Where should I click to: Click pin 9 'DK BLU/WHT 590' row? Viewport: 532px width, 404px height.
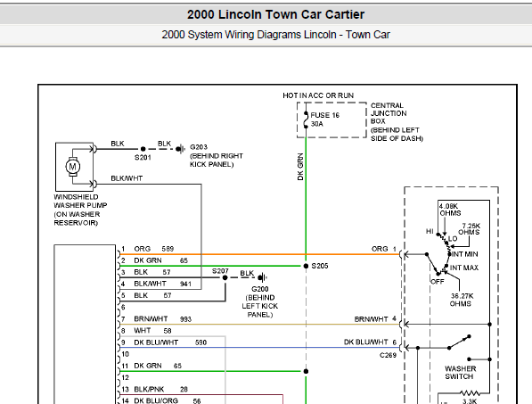164,342
